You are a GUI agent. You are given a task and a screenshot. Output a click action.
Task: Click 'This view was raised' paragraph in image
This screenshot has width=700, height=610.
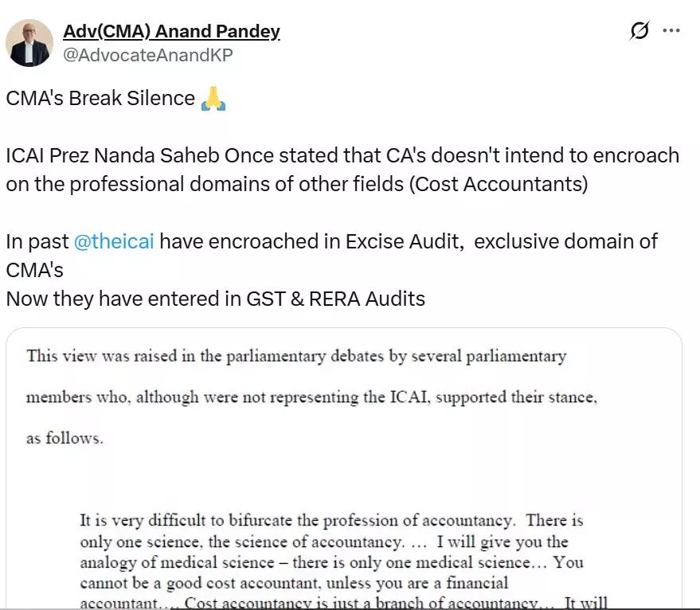pos(296,356)
